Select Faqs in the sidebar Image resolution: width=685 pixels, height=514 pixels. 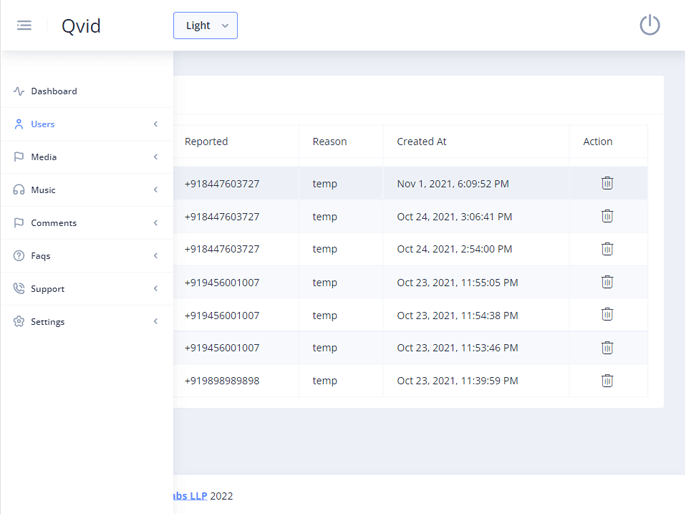(x=40, y=256)
